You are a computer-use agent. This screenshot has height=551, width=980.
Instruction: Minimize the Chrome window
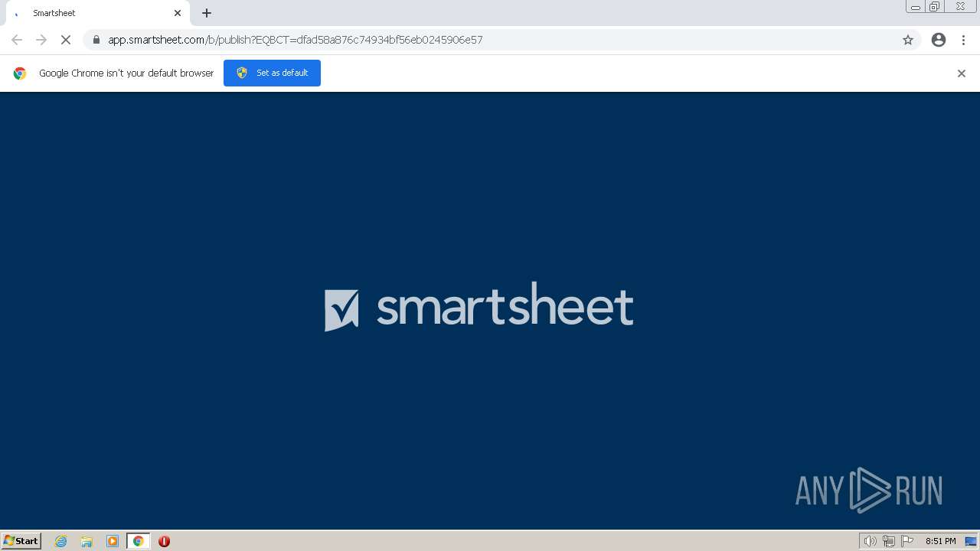pos(915,7)
